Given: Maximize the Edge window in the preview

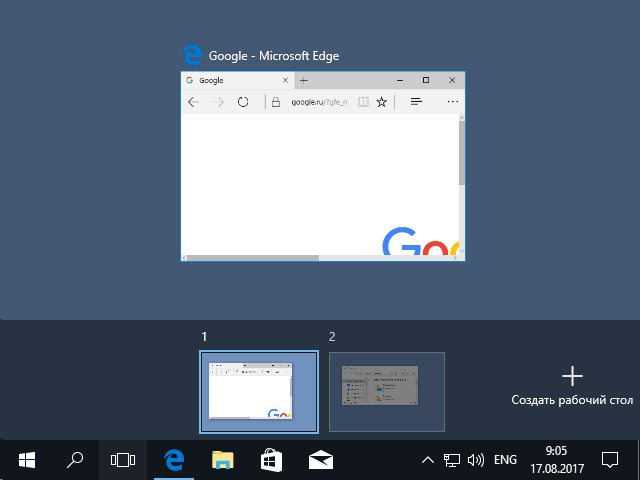Looking at the screenshot, I should [x=426, y=80].
